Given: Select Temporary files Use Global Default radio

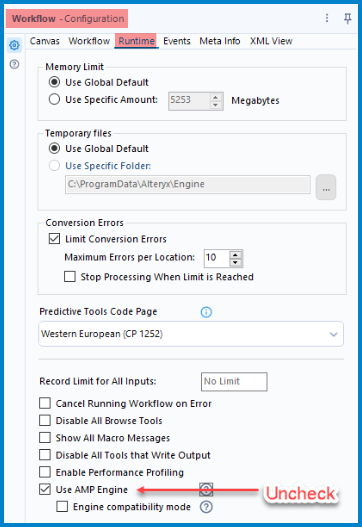Looking at the screenshot, I should tap(54, 148).
